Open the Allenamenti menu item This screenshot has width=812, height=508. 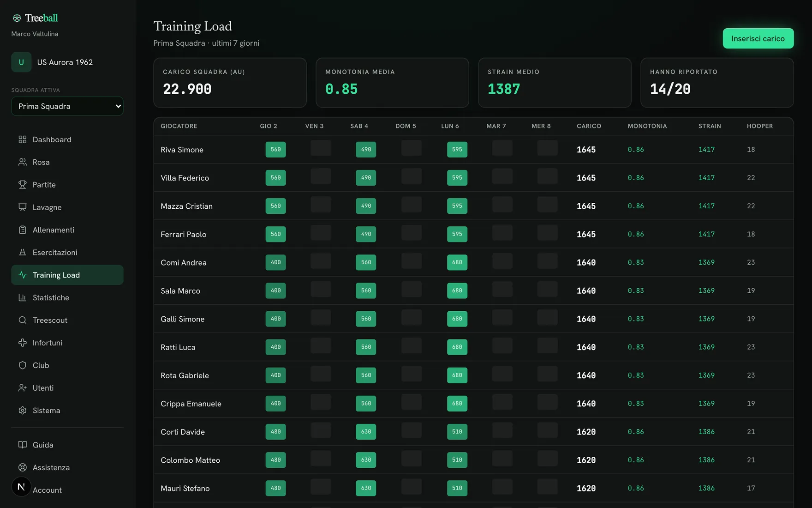coord(67,230)
